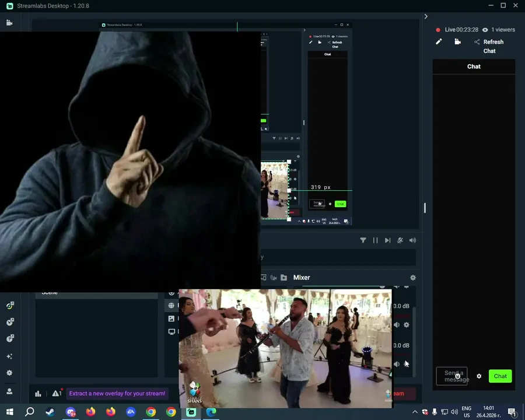The height and width of the screenshot is (420, 525).
Task: Click the filter funnel icon above the Mixer
Action: point(363,240)
